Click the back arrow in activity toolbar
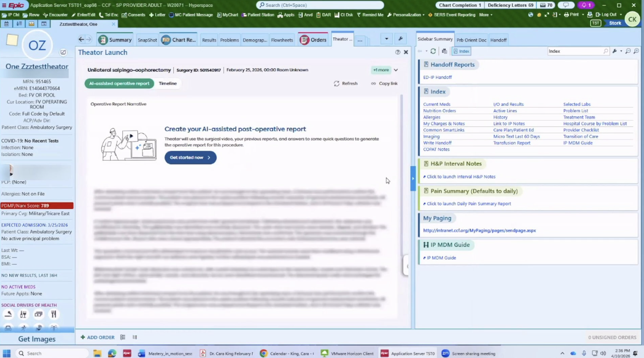 81,39
